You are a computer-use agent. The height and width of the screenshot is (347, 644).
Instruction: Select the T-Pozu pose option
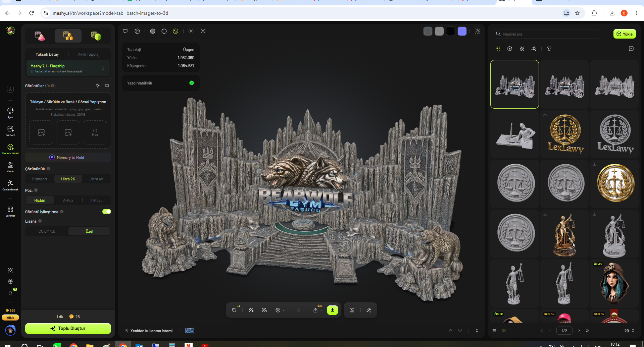97,200
